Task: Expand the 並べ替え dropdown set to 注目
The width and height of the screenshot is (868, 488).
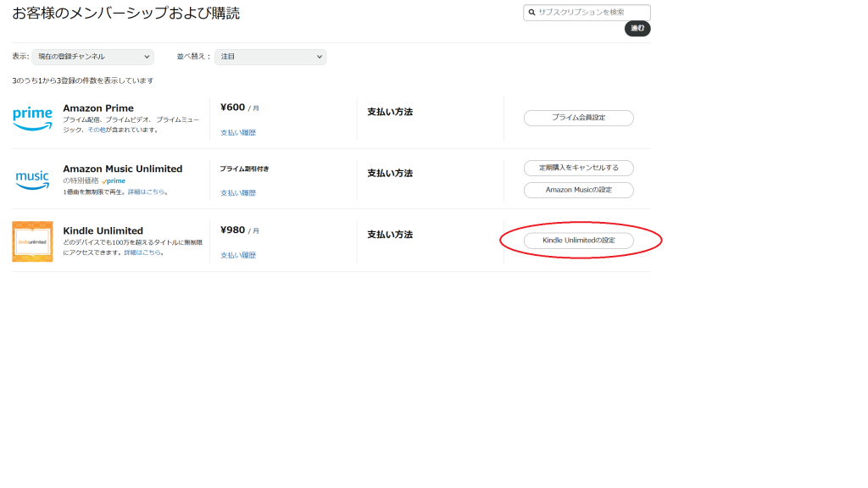Action: (270, 57)
